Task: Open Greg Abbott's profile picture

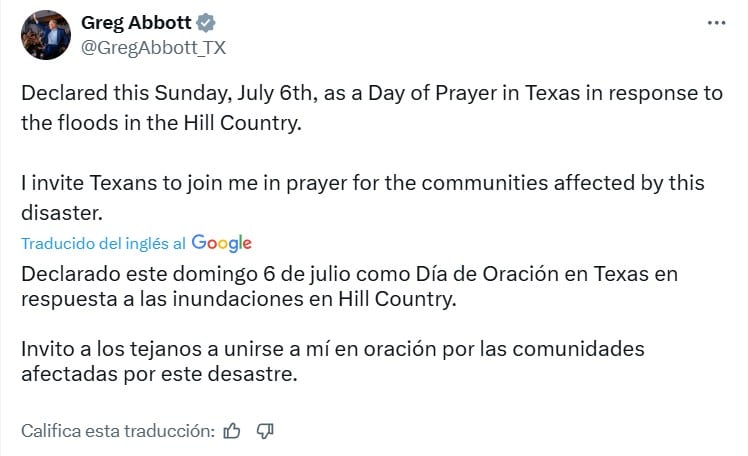Action: pyautogui.click(x=46, y=35)
